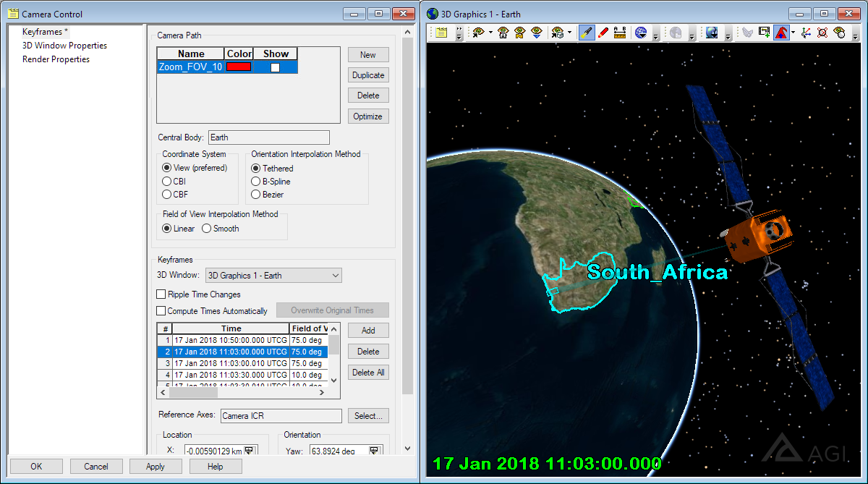This screenshot has height=484, width=868.
Task: Expand toolbar overflow after greyed globe icon
Action: (692, 34)
